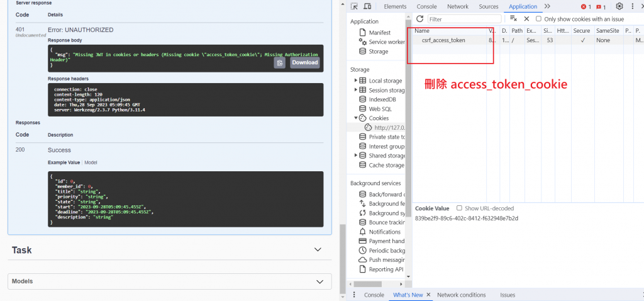Viewport: 644px width, 301px height.
Task: Check Show URL-decoded cookie value
Action: (x=460, y=208)
